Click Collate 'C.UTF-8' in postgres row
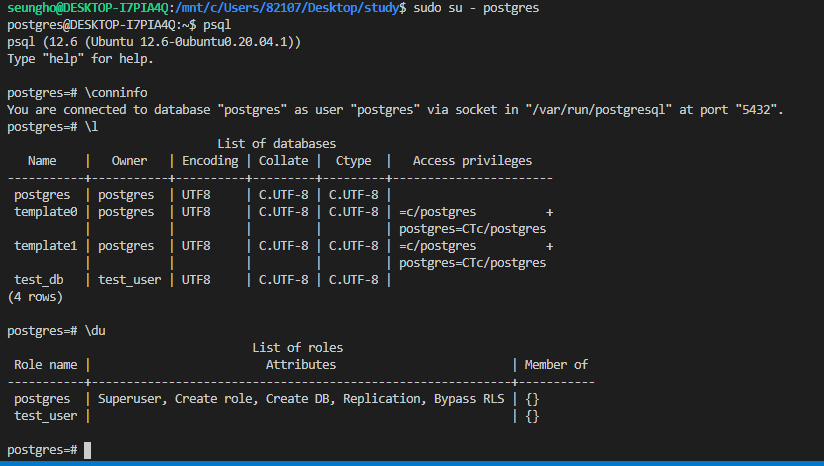Image resolution: width=824 pixels, height=466 pixels. [283, 194]
